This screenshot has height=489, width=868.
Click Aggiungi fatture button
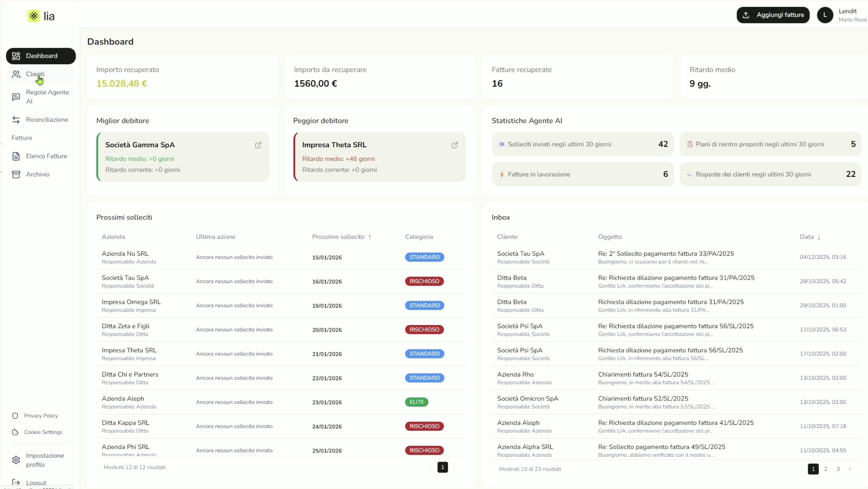pyautogui.click(x=773, y=15)
